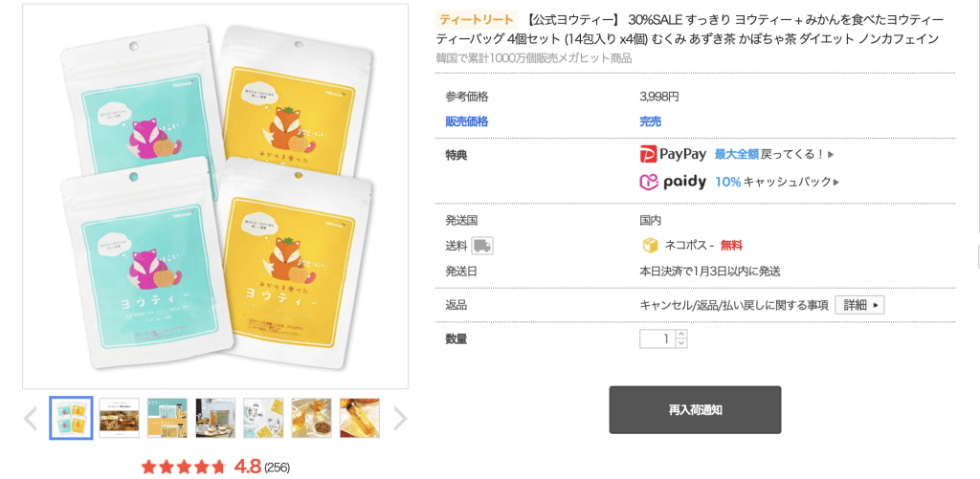Click the yellow package box icon
This screenshot has width=980, height=479.
650,246
